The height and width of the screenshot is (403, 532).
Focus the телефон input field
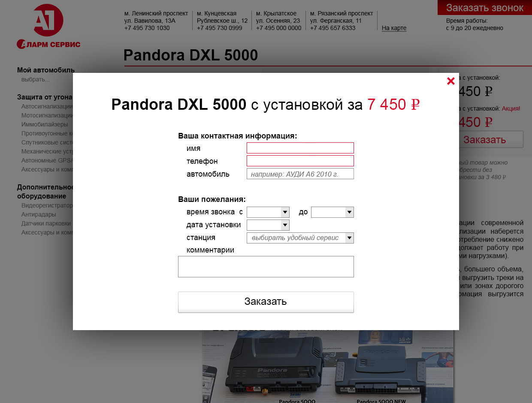point(300,161)
